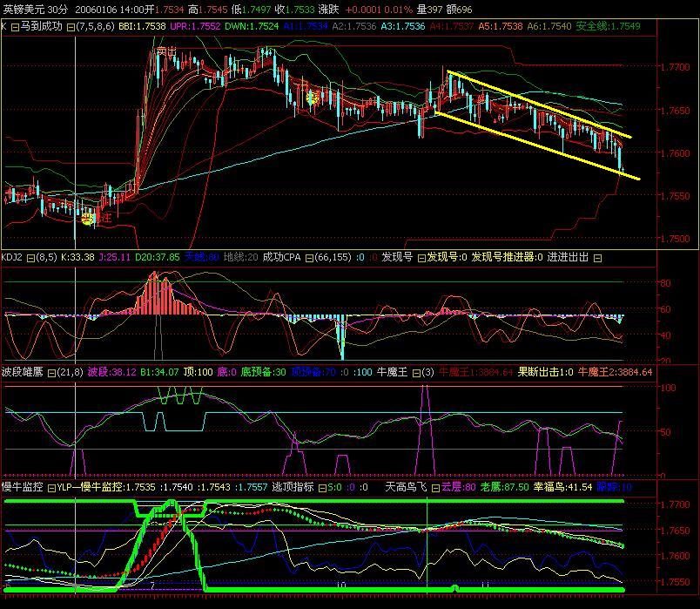700x609 pixels.
Task: Click the 幸福鸟:41.54 reading
Action: coord(562,487)
